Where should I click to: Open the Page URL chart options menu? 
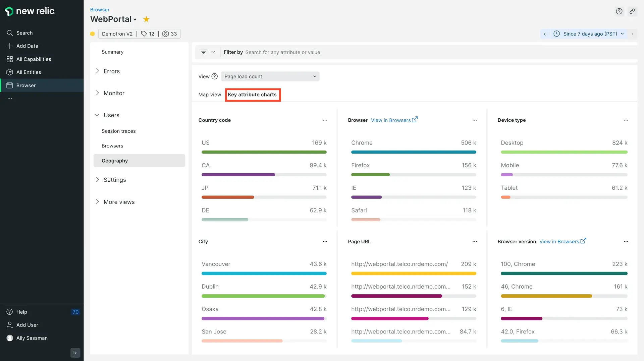tap(474, 242)
